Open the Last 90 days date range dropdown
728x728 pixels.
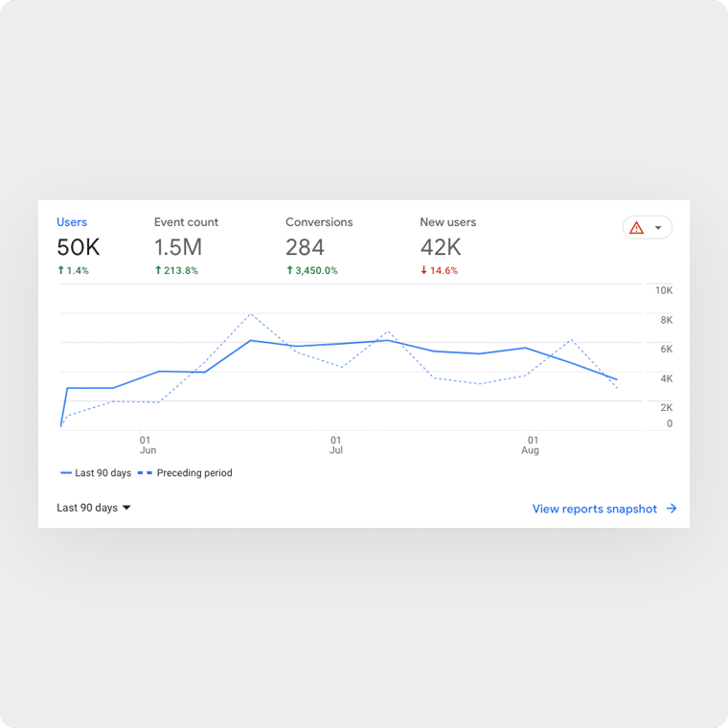coord(93,508)
